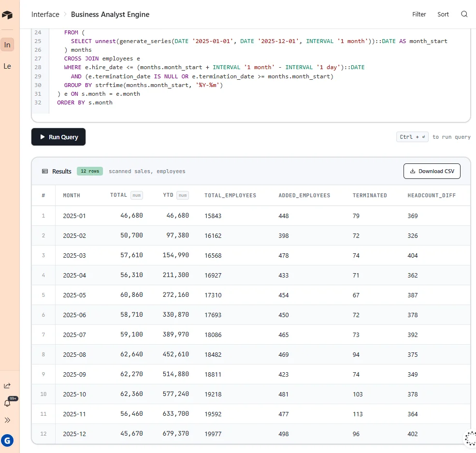This screenshot has width=476, height=453.
Task: Click the 'scanned sales, employees' label
Action: click(x=147, y=171)
